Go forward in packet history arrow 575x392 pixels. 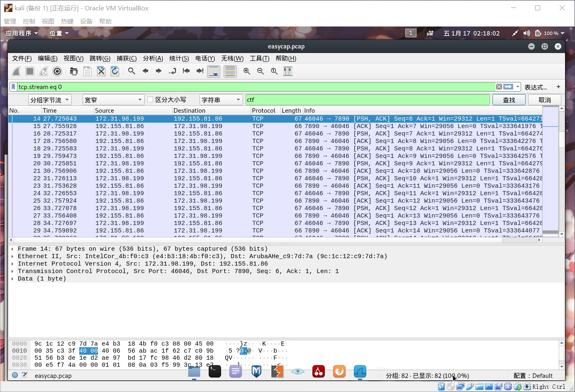(x=159, y=71)
